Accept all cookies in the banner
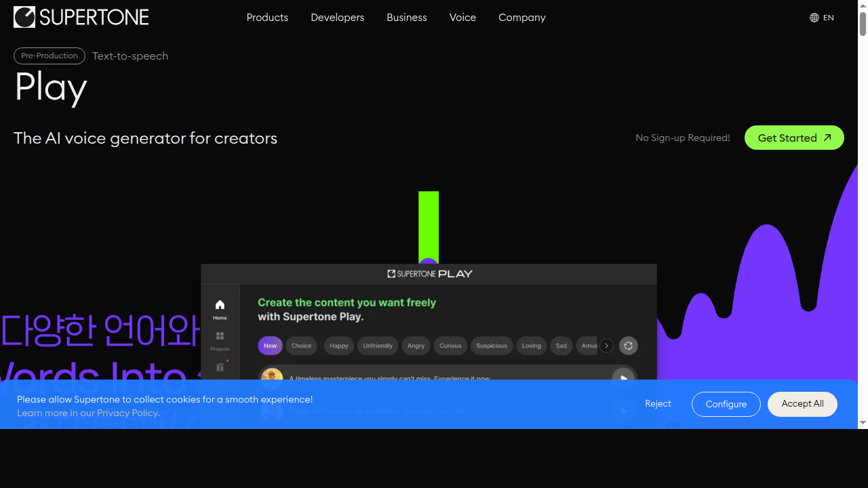The width and height of the screenshot is (868, 488). click(802, 404)
